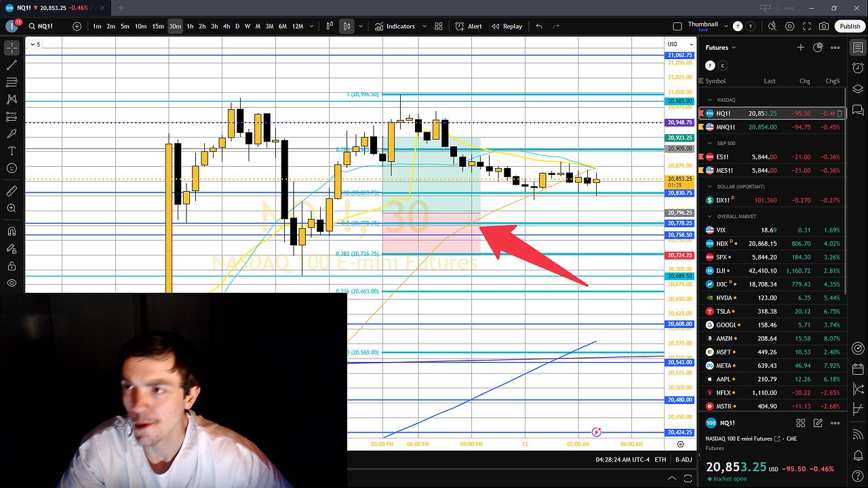Open the emoji and icons tool

click(x=12, y=167)
